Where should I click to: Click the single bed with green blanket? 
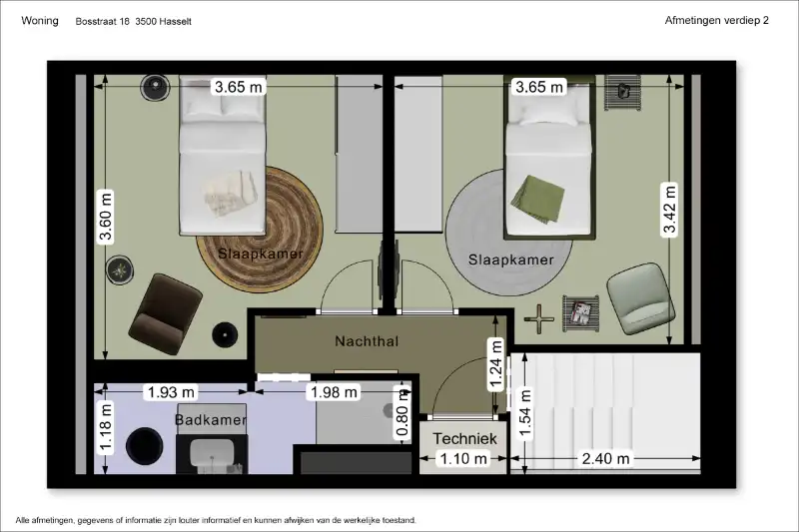point(549,157)
